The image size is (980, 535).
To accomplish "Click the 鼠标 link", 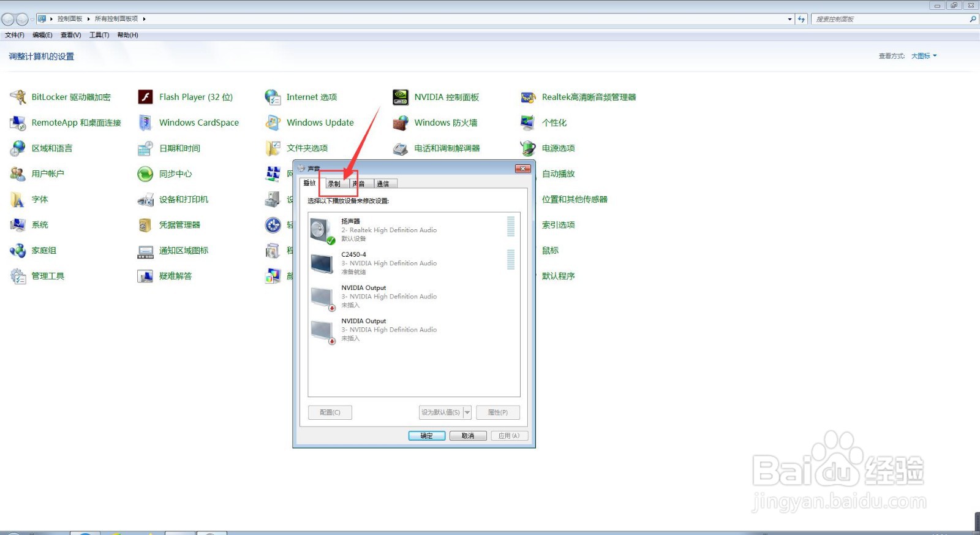I will point(550,251).
